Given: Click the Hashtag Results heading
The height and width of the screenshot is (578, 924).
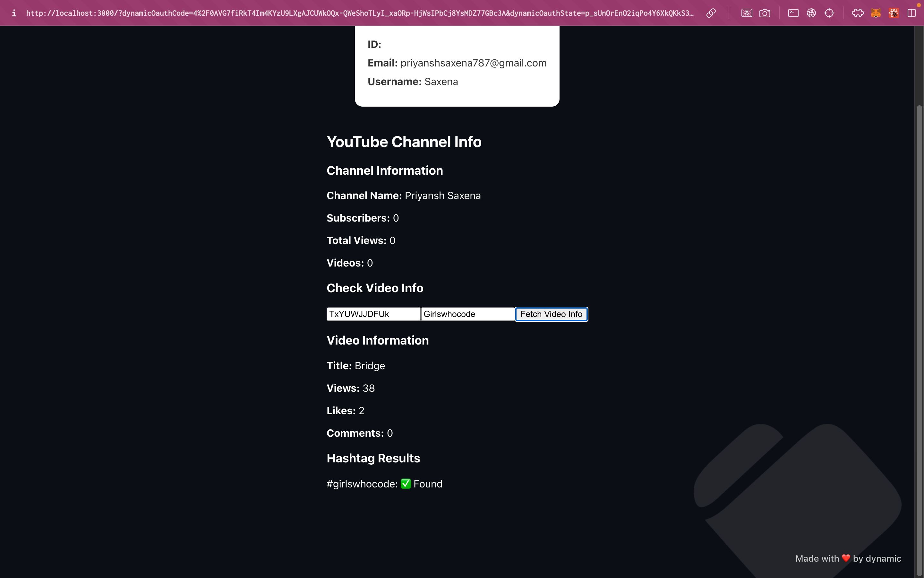Looking at the screenshot, I should pos(373,458).
